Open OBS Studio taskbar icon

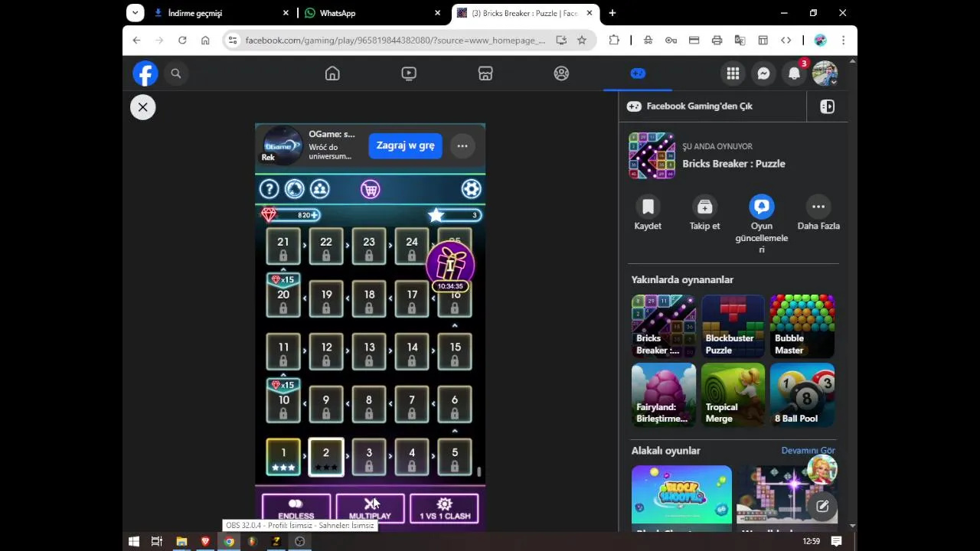(x=300, y=541)
